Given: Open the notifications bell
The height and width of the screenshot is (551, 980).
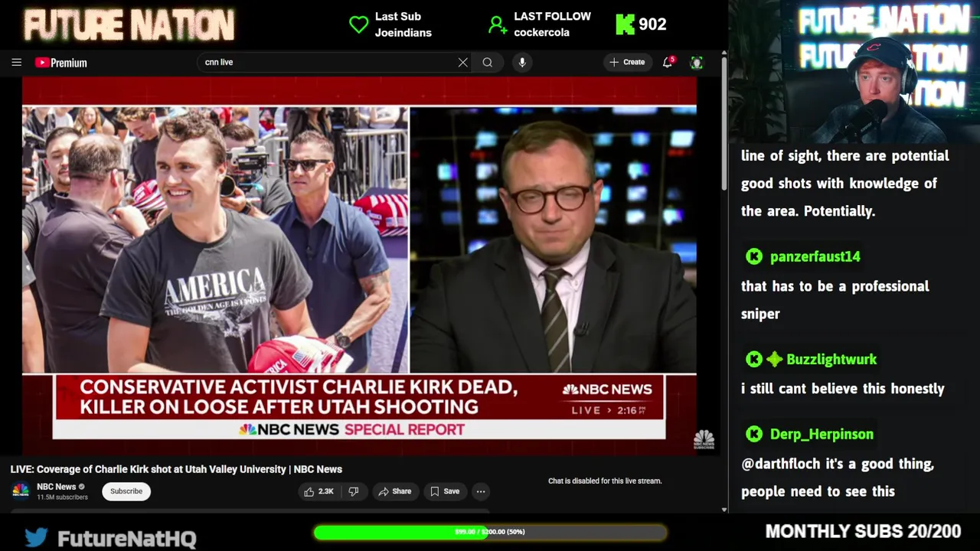Looking at the screenshot, I should [x=668, y=62].
